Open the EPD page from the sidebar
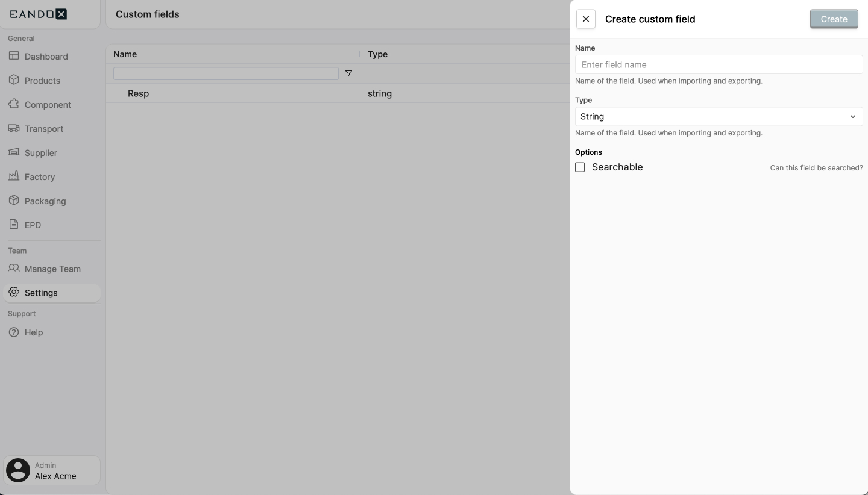This screenshot has width=868, height=495. 33,225
